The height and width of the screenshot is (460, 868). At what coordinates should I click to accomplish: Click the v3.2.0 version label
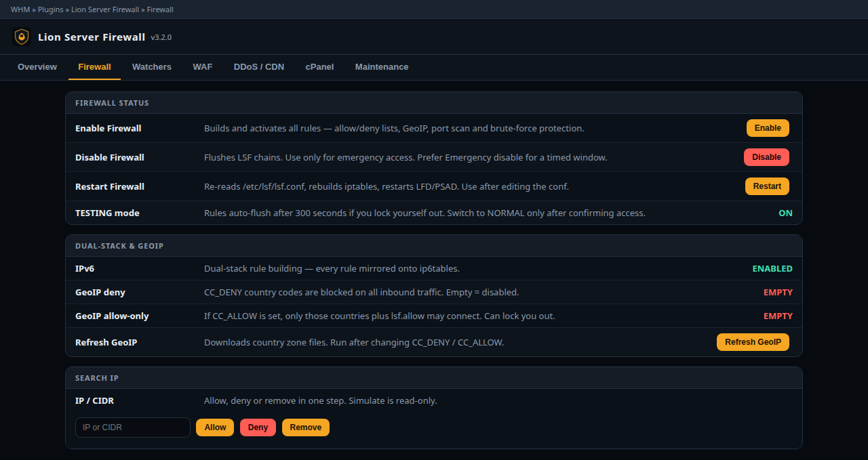click(161, 37)
